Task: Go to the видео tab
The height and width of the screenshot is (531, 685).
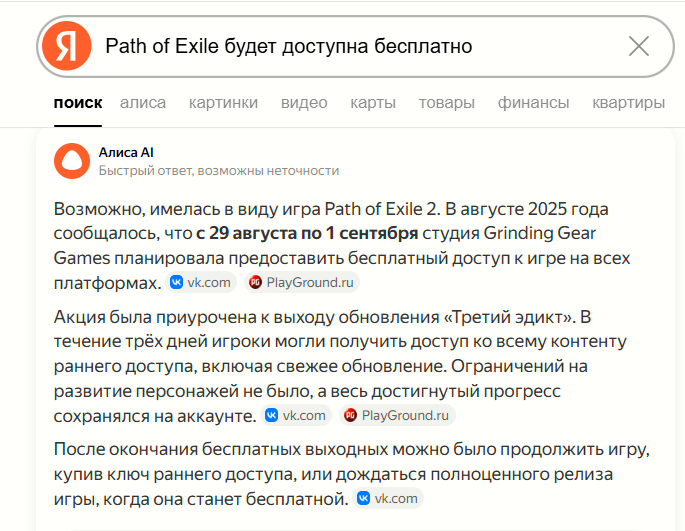Action: 304,103
